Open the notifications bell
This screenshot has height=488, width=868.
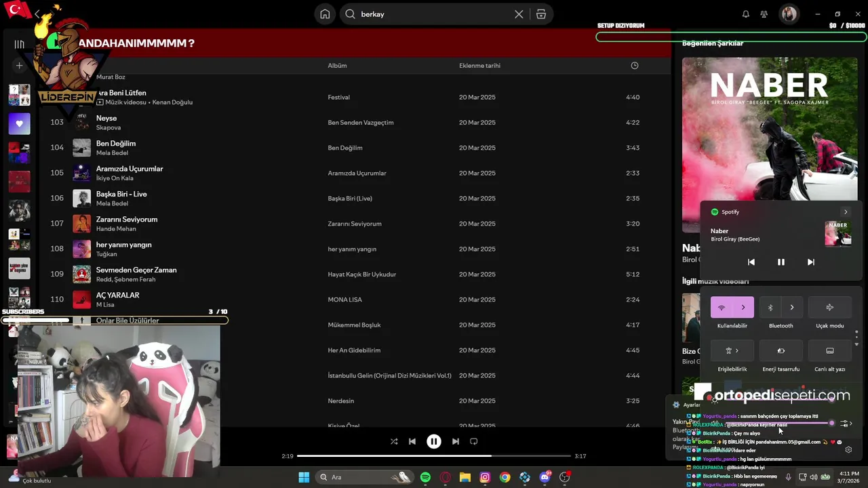pyautogui.click(x=746, y=14)
